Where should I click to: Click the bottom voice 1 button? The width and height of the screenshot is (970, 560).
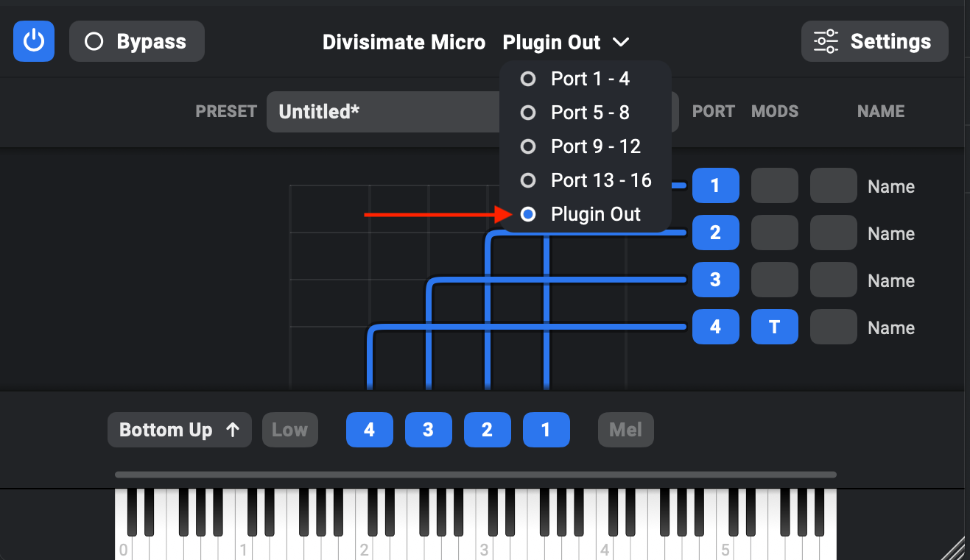tap(546, 430)
